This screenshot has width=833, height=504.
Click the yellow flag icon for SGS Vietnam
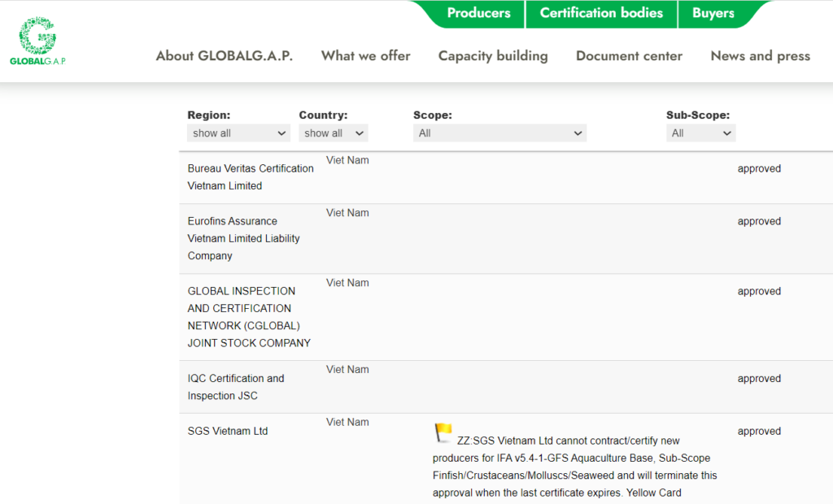coord(443,432)
